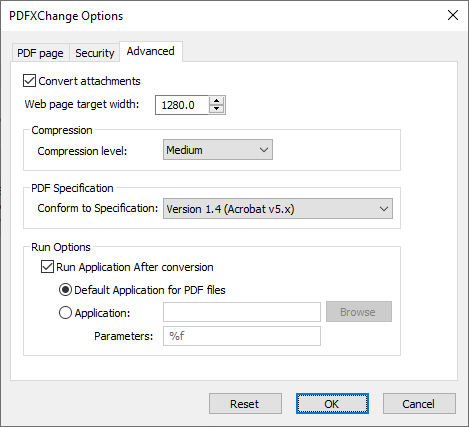Click the Parameters field containing %f

(x=242, y=336)
